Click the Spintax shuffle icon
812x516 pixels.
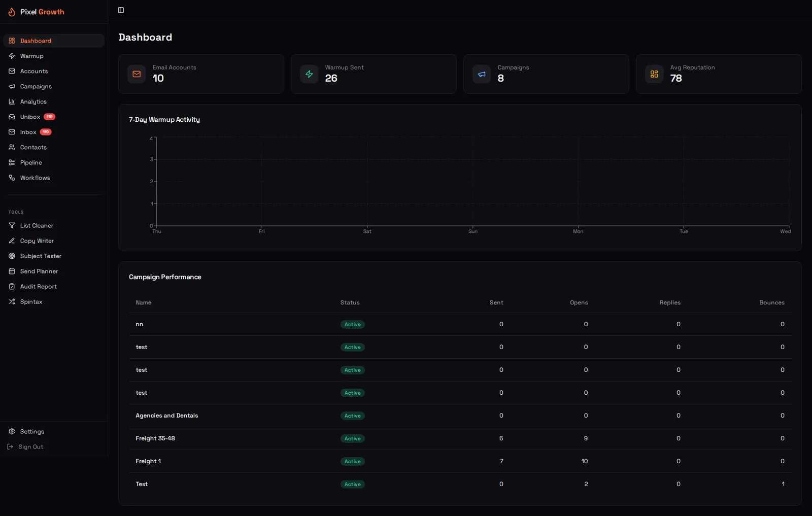click(x=12, y=301)
